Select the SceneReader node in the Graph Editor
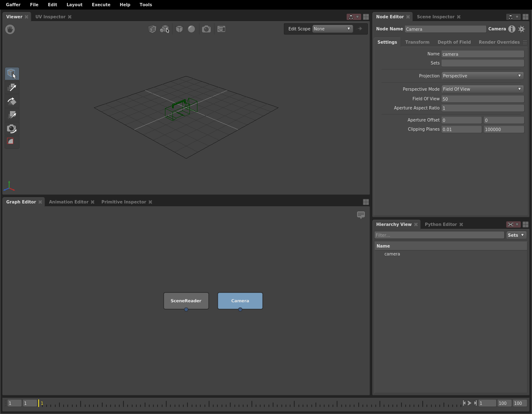 pos(186,300)
